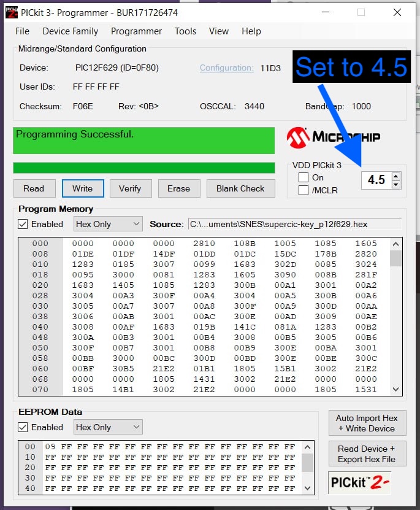The width and height of the screenshot is (420, 510).
Task: Open the Device Family menu
Action: pyautogui.click(x=70, y=31)
